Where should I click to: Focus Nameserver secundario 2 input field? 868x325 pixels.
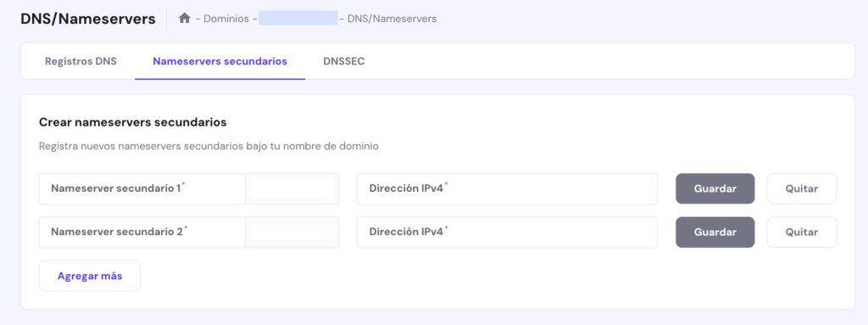142,232
